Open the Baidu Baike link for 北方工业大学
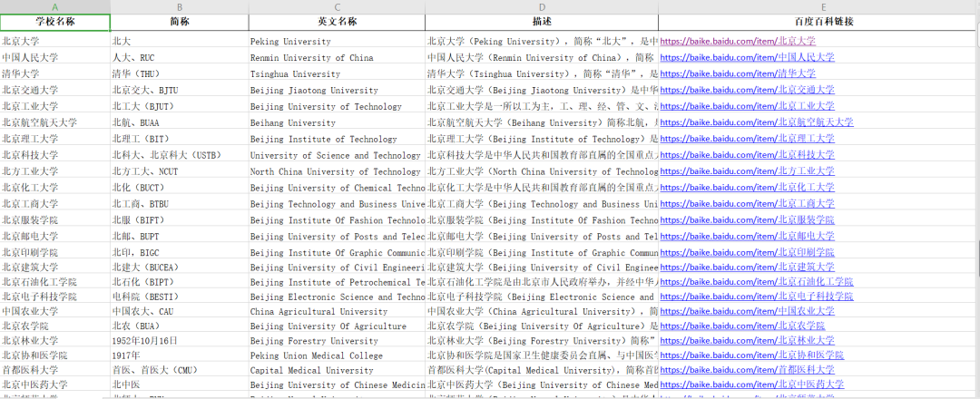The height and width of the screenshot is (399, 980). (x=747, y=171)
